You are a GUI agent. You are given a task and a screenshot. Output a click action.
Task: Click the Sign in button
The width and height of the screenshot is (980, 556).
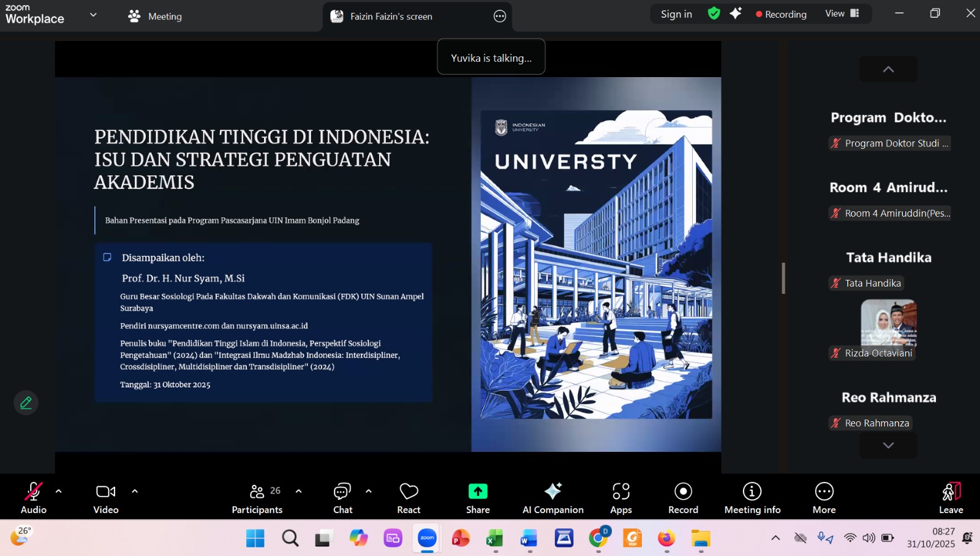point(676,14)
